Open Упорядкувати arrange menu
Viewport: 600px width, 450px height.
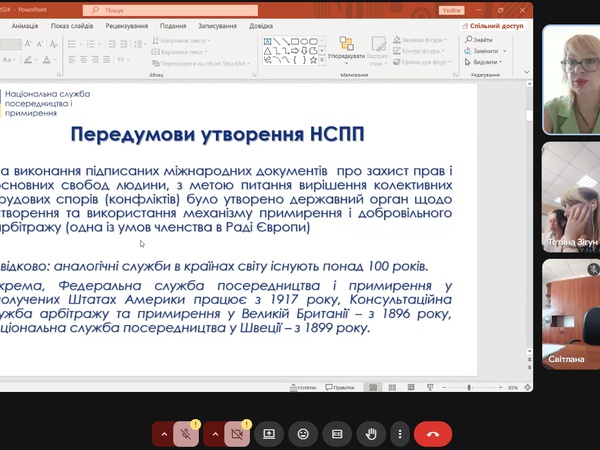click(346, 51)
